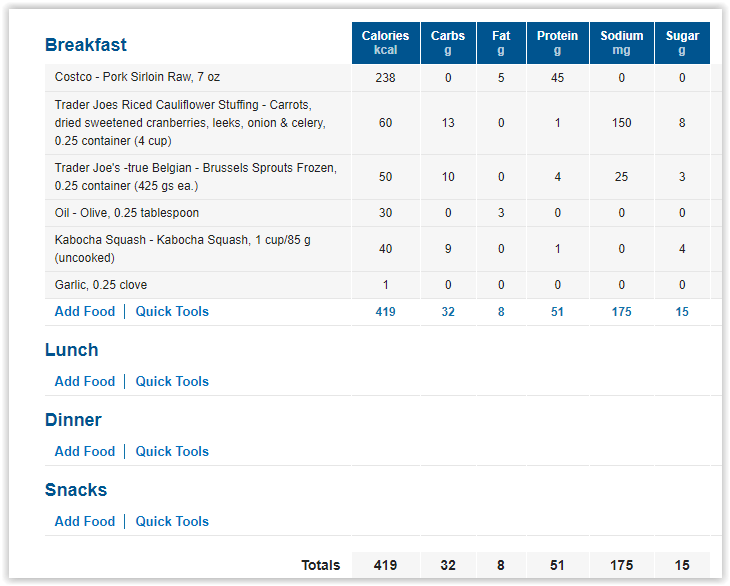730x586 pixels.
Task: Open Quick Tools for Snacks
Action: [172, 521]
